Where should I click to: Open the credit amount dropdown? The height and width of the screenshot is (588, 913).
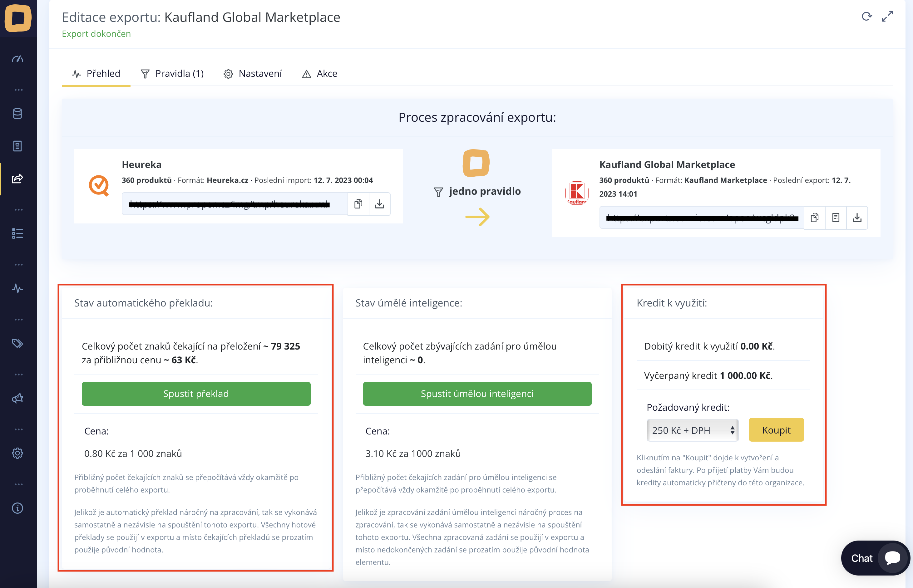tap(692, 430)
